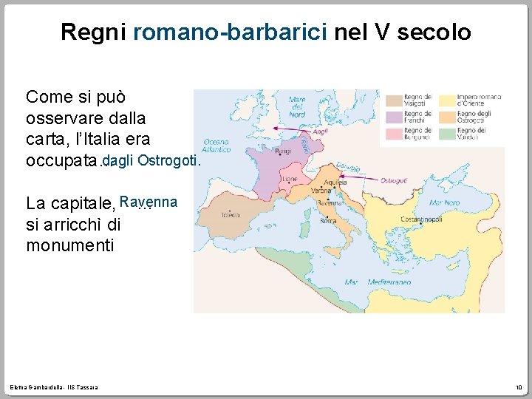
Task: Click the 'Regno dei Visigoti' legend label
Action: [418, 100]
